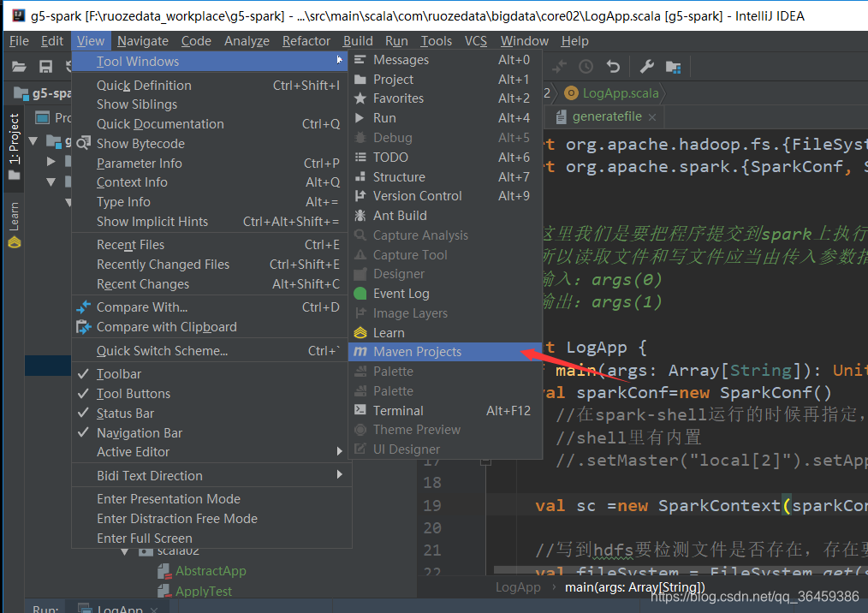Select Recently Changed Files entry
This screenshot has width=868, height=613.
212,265
